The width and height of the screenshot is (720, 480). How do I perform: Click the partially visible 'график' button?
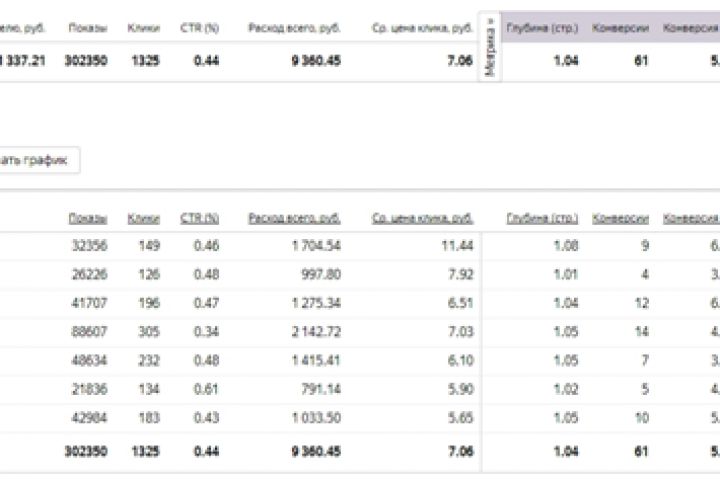click(x=39, y=160)
